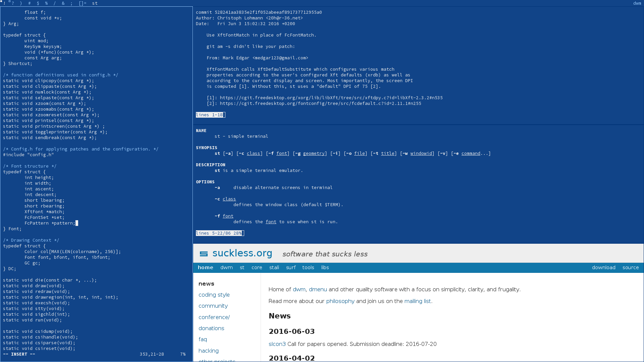Image resolution: width=644 pixels, height=362 pixels.
Task: Click the philosophy link in description
Action: [340, 301]
